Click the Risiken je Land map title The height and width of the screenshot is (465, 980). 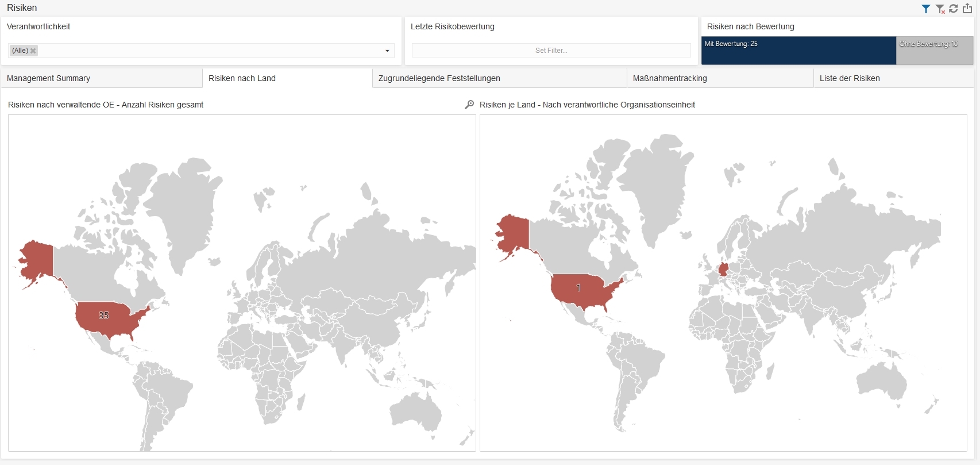click(587, 105)
